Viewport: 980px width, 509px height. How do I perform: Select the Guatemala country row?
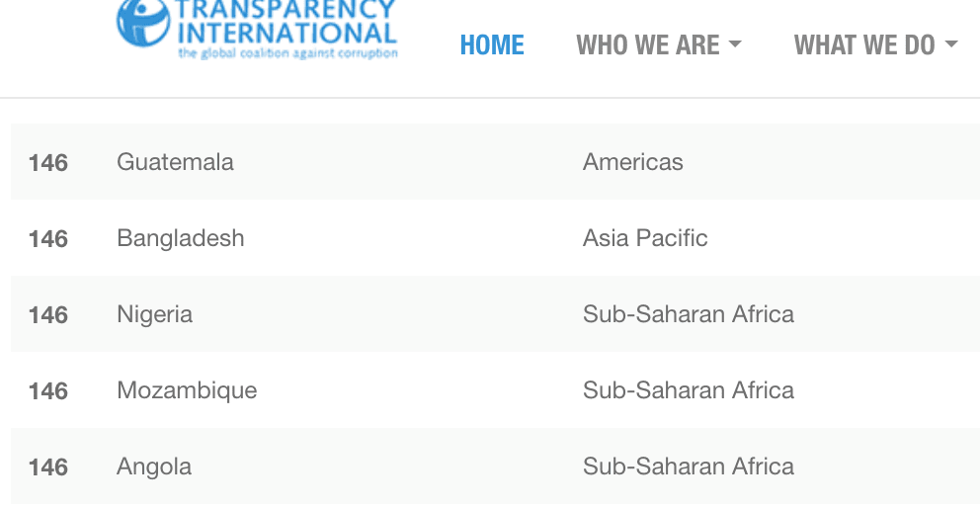[495, 161]
